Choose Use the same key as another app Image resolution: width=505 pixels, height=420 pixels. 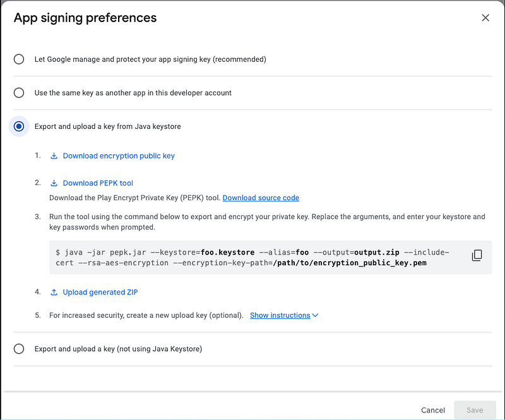click(x=19, y=93)
